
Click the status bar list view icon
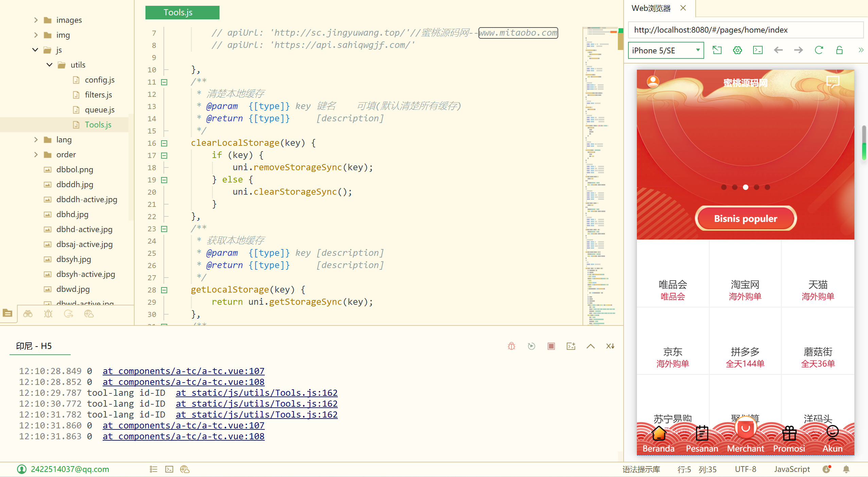click(x=154, y=469)
